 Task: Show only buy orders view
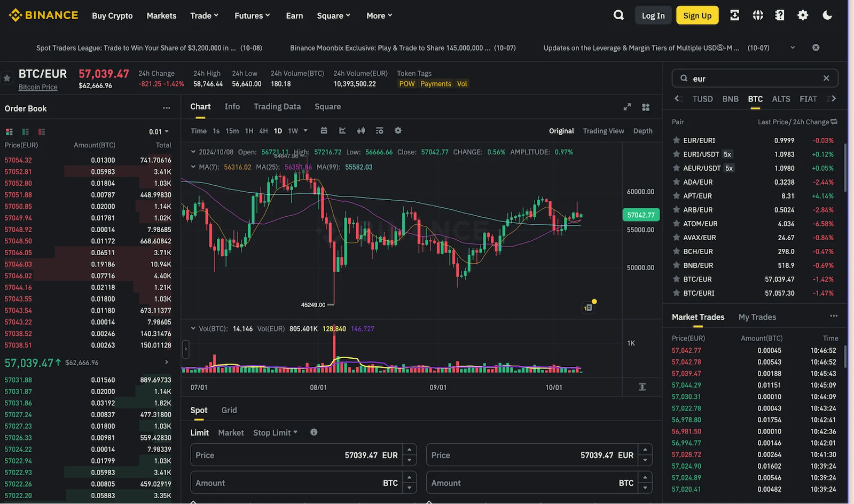[x=25, y=131]
